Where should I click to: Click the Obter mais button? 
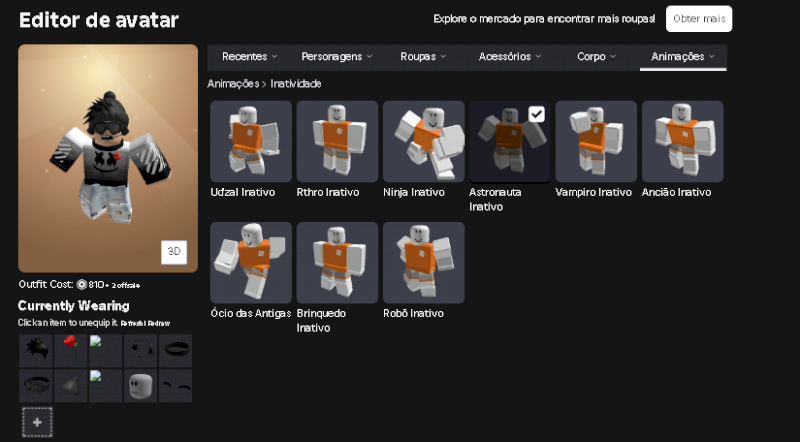point(699,19)
